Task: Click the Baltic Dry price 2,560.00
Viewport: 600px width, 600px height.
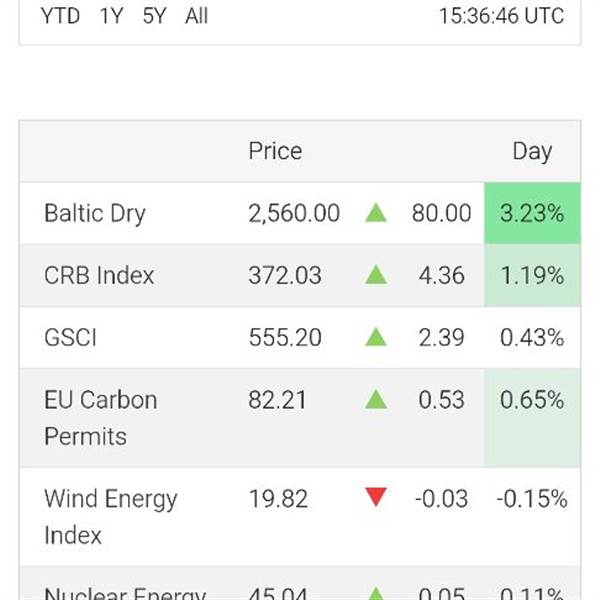Action: click(x=294, y=213)
